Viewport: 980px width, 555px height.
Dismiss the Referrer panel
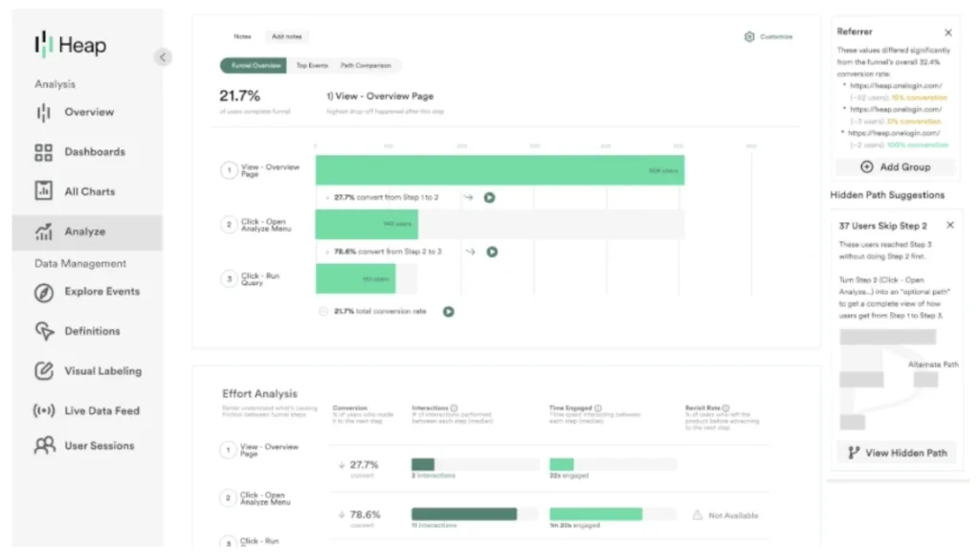point(947,32)
